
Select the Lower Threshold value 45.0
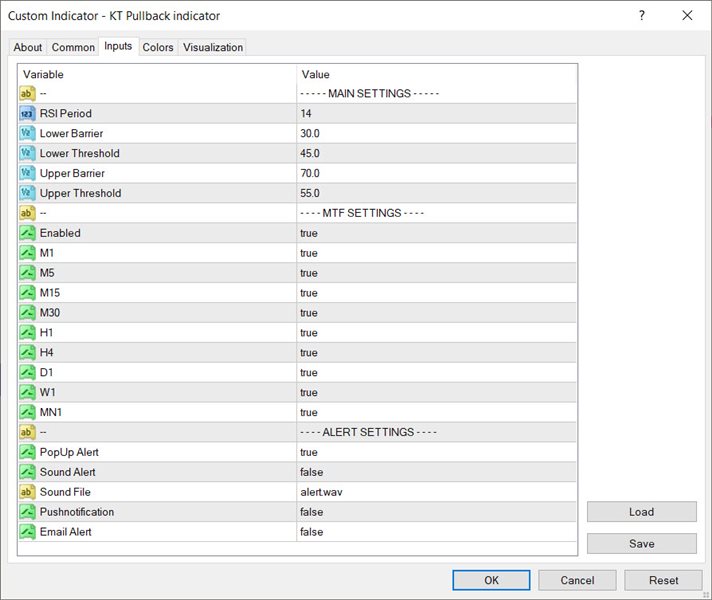[x=310, y=154]
